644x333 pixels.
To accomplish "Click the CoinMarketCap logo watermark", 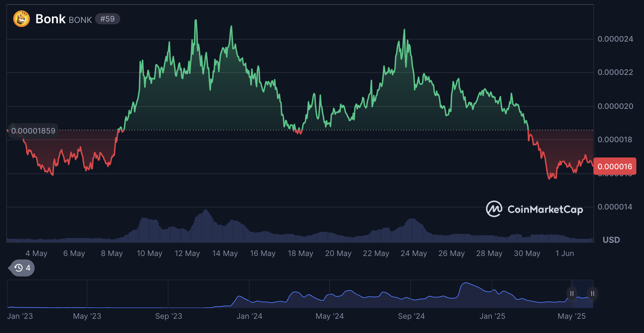I will 536,209.
